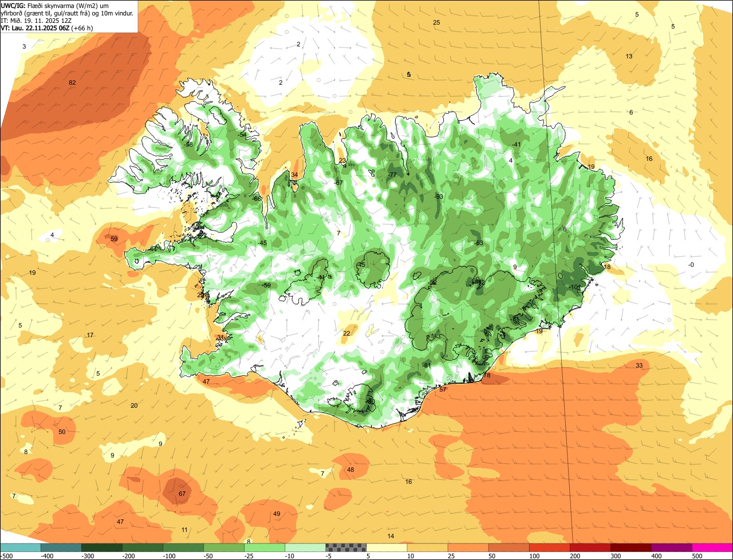Click the orange legend swatch from 25 to 50
The width and height of the screenshot is (733, 560).
tap(468, 547)
